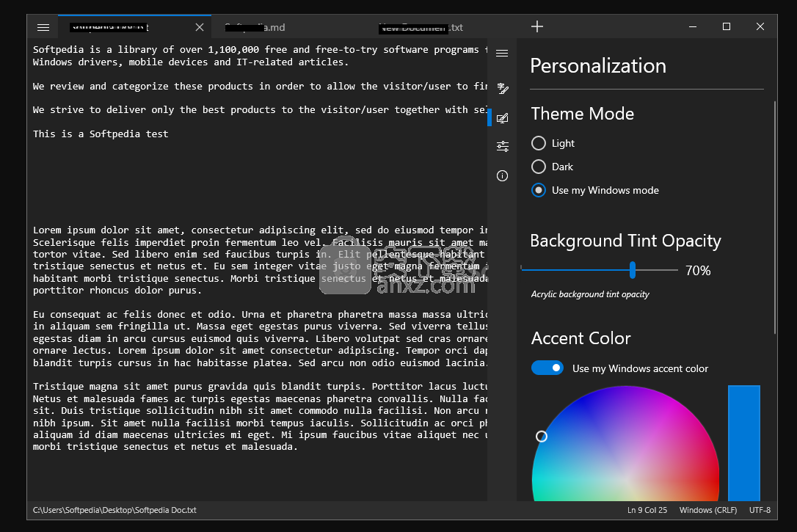Click the blue color value bar

pyautogui.click(x=744, y=443)
